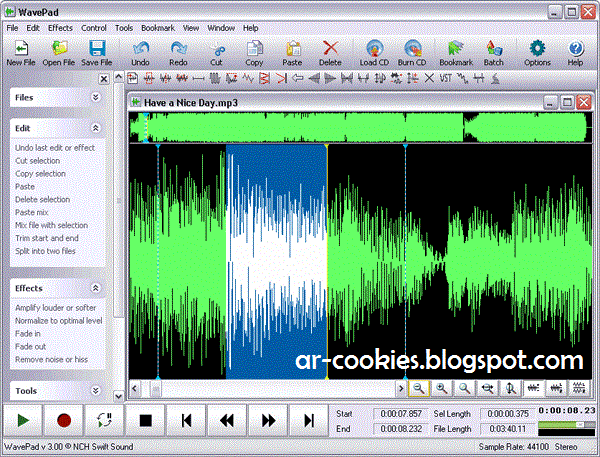Close the left sidebar panel
The image size is (600, 457).
(104, 79)
